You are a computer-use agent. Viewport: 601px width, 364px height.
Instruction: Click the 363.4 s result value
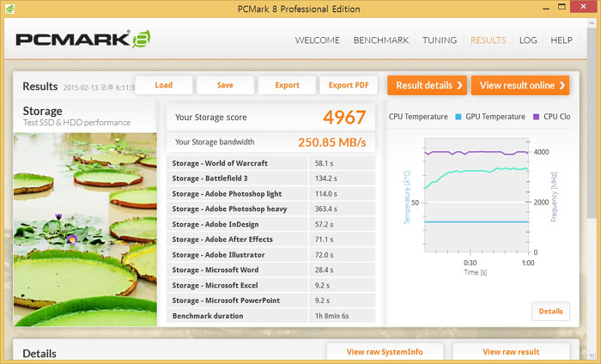click(x=325, y=209)
